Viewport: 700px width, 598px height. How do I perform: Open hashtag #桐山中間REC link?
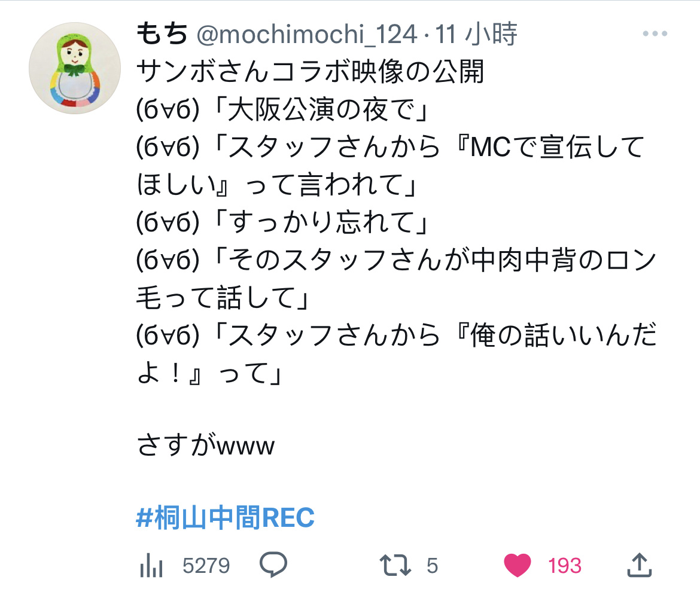225,518
